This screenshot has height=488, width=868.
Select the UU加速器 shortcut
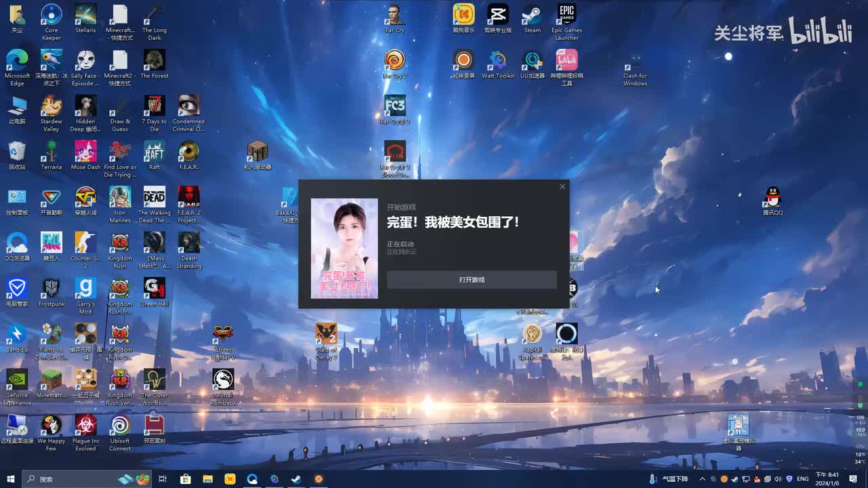coord(532,64)
